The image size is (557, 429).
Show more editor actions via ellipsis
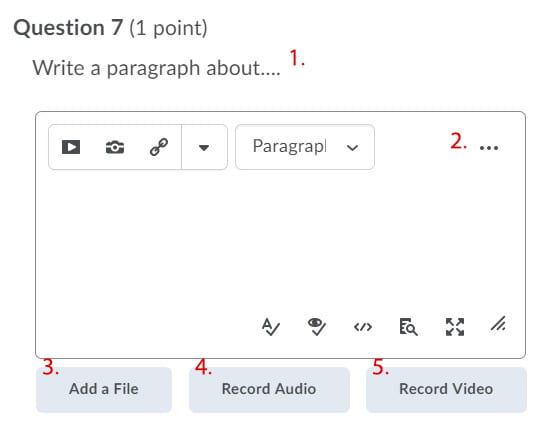(x=489, y=148)
